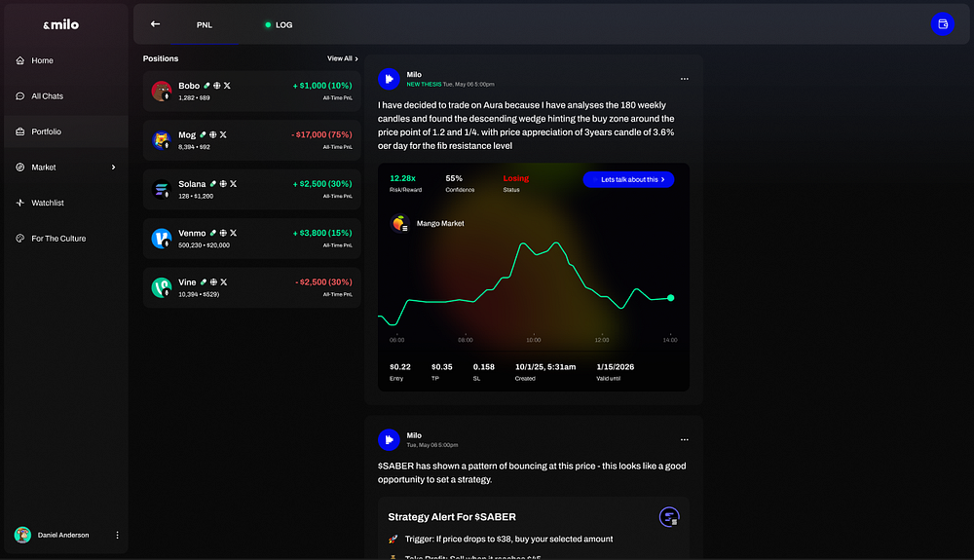Viewport: 974px width, 560px height.
Task: Click the View All positions link
Action: (x=342, y=58)
